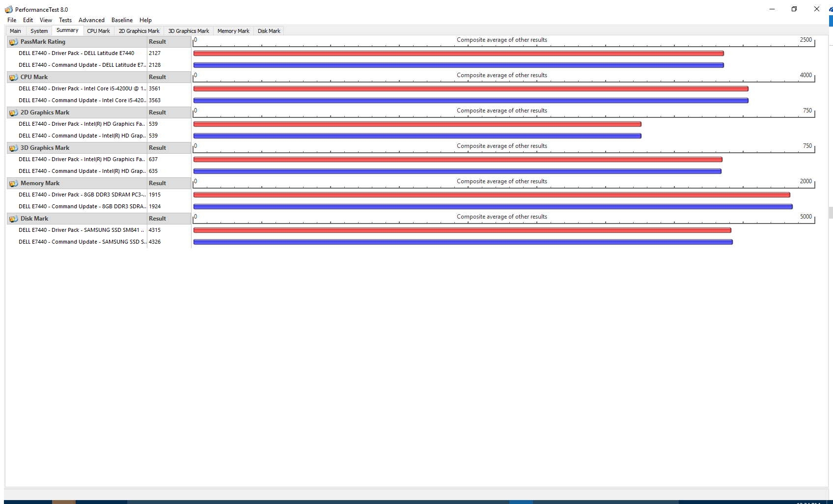Screen dimensions: 833x504
Task: Open the Baseline menu
Action: tap(122, 20)
